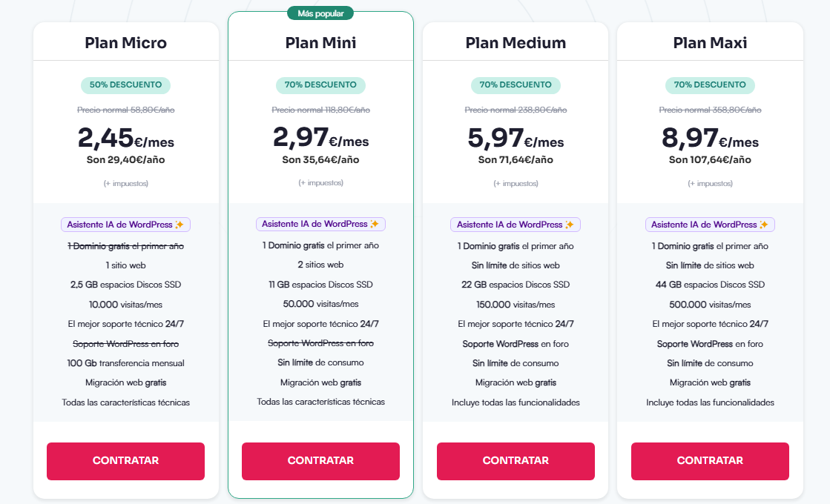Click CONTRATAR on Plan Medium
Screen dimensions: 830x504
[x=516, y=461]
